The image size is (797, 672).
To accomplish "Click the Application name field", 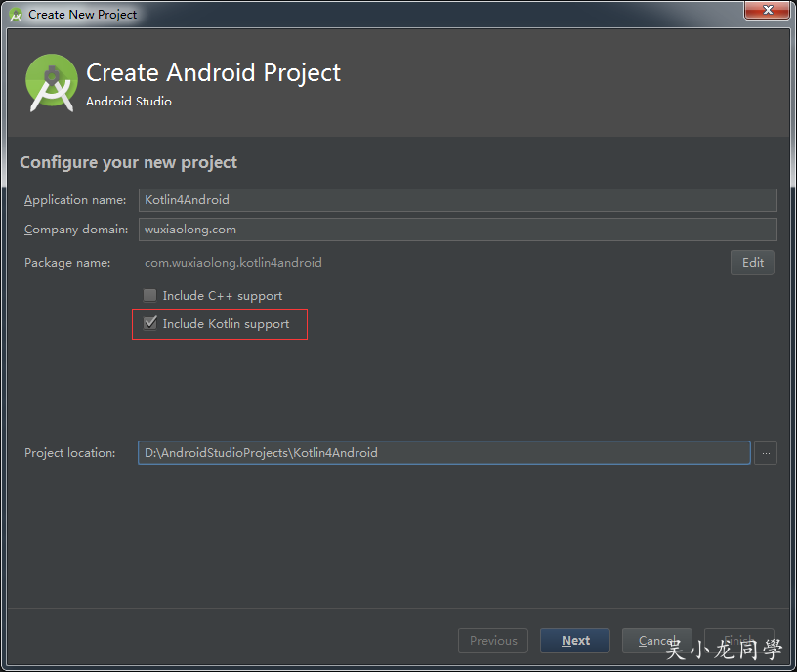I will pyautogui.click(x=457, y=200).
